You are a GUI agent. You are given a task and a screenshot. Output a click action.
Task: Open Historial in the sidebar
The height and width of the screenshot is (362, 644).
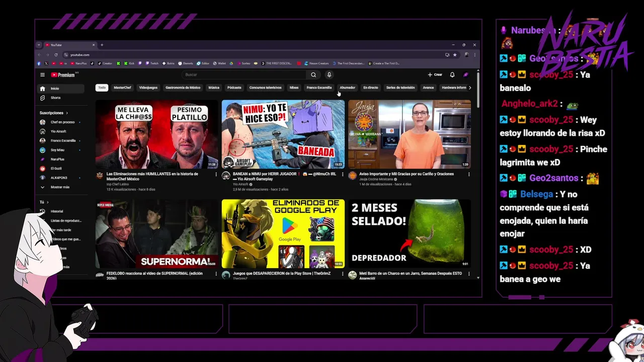point(61,211)
